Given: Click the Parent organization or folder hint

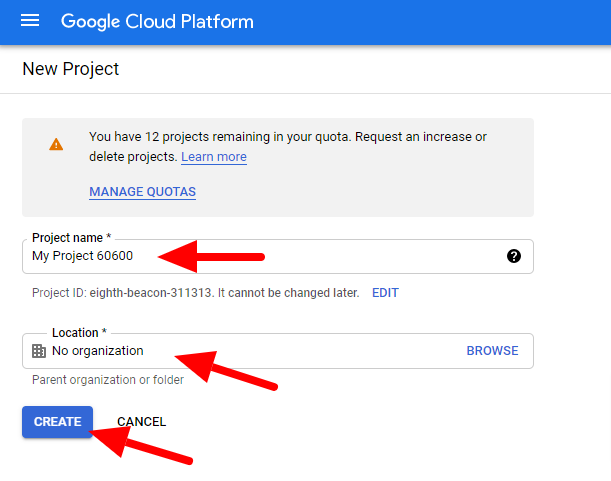Looking at the screenshot, I should pyautogui.click(x=108, y=380).
